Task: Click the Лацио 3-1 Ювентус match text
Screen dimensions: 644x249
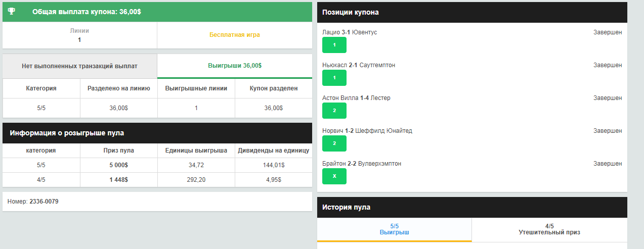Action: (350, 32)
